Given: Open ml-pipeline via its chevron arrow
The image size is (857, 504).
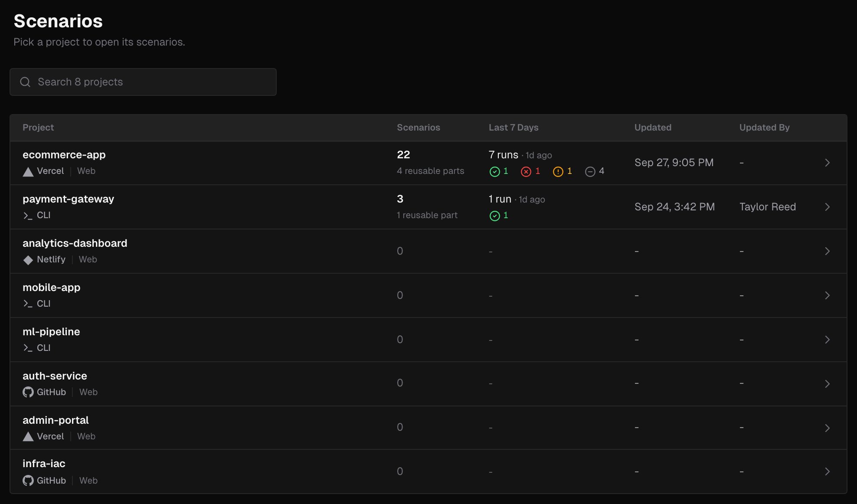Looking at the screenshot, I should (x=827, y=340).
